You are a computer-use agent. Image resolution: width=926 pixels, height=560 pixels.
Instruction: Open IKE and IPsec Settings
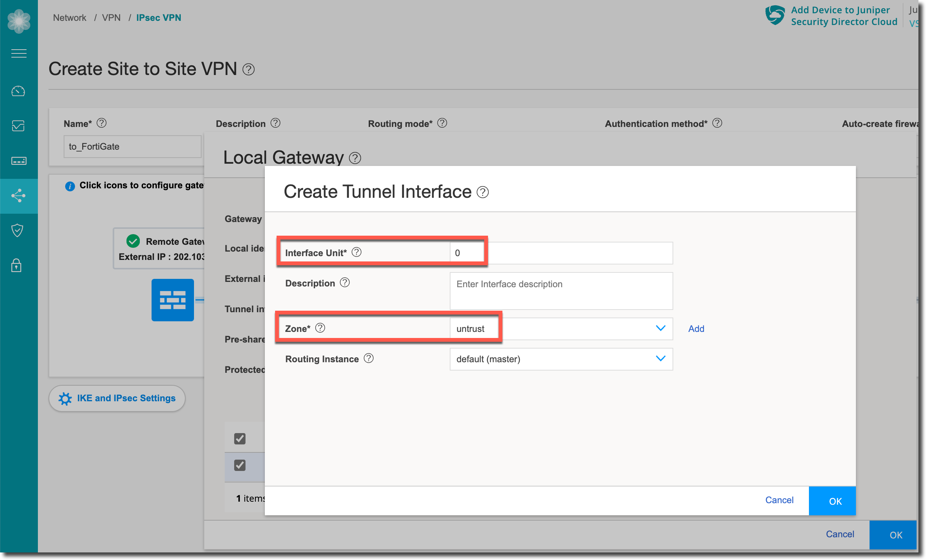[117, 398]
